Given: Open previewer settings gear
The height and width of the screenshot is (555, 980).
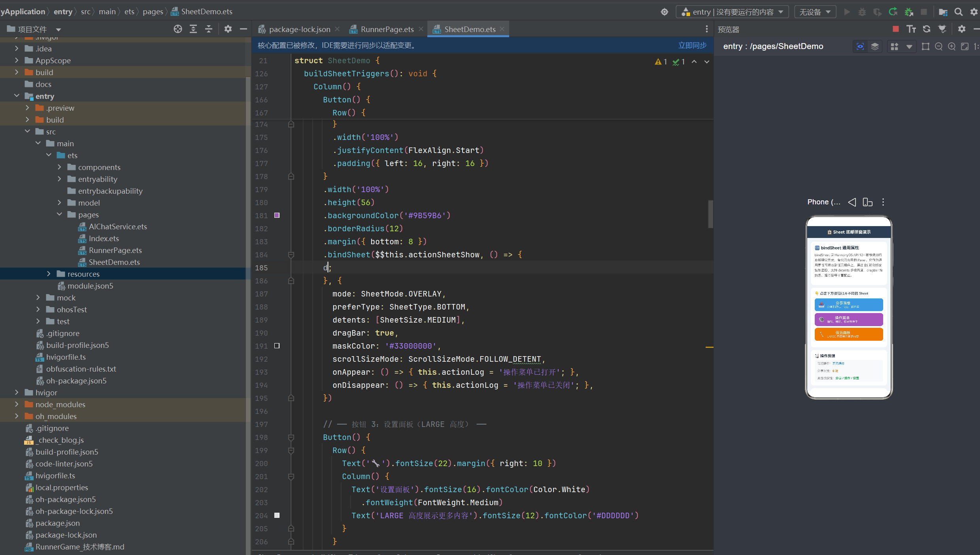Looking at the screenshot, I should point(962,29).
